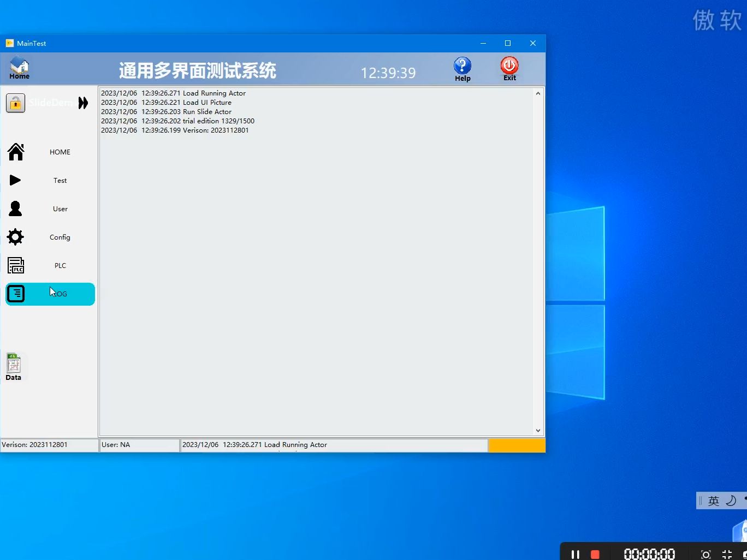Image resolution: width=747 pixels, height=560 pixels.
Task: Minimize the MainTest window
Action: tap(483, 43)
